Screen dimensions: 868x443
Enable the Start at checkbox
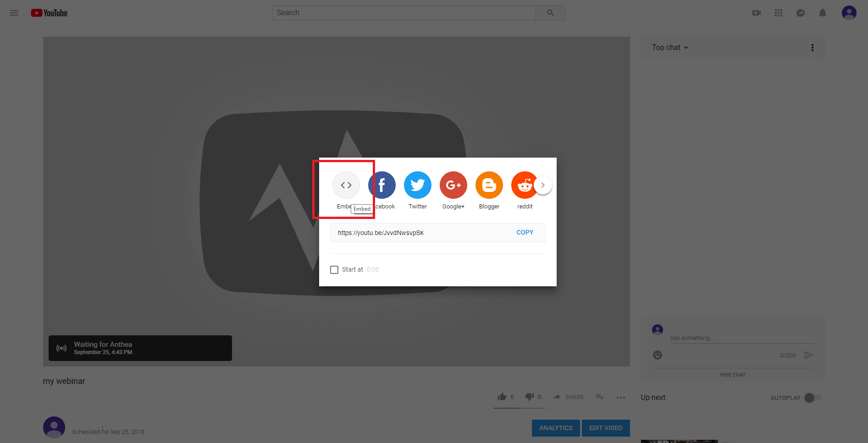coord(334,269)
